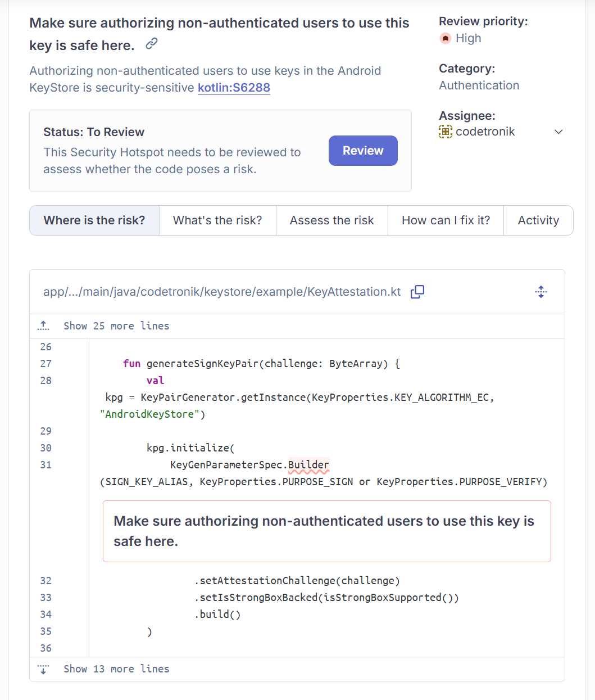This screenshot has height=700, width=595.
Task: Expand the code snippet with the full-view icon
Action: [541, 292]
